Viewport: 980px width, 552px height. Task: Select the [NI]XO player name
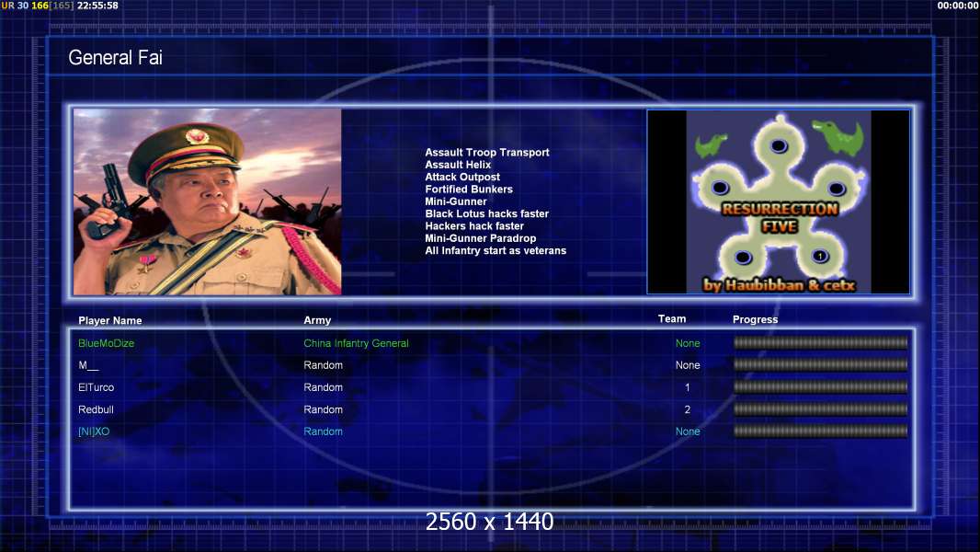pos(94,431)
